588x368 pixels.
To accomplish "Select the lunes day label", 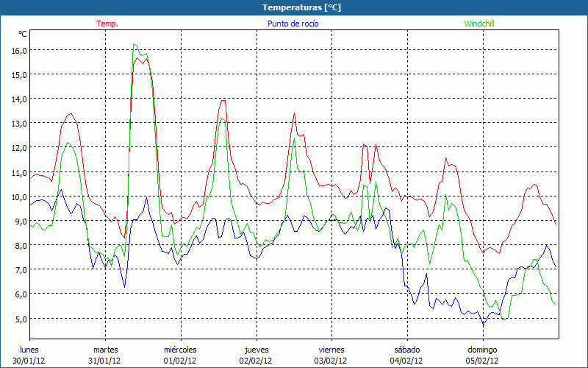I will point(29,350).
